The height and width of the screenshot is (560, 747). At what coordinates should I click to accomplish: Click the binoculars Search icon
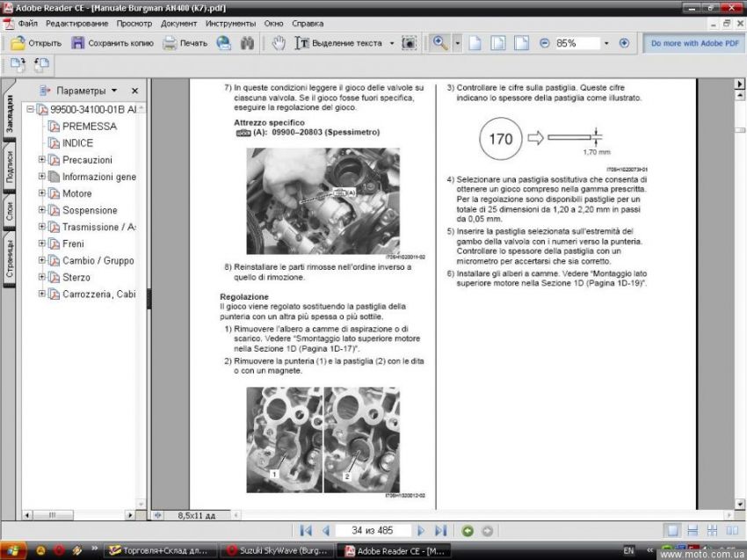[248, 43]
